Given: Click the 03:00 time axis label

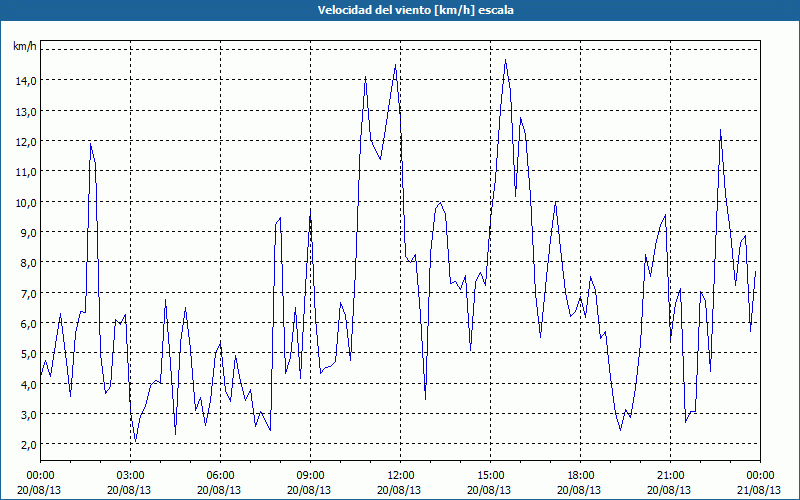Looking at the screenshot, I should (x=131, y=476).
